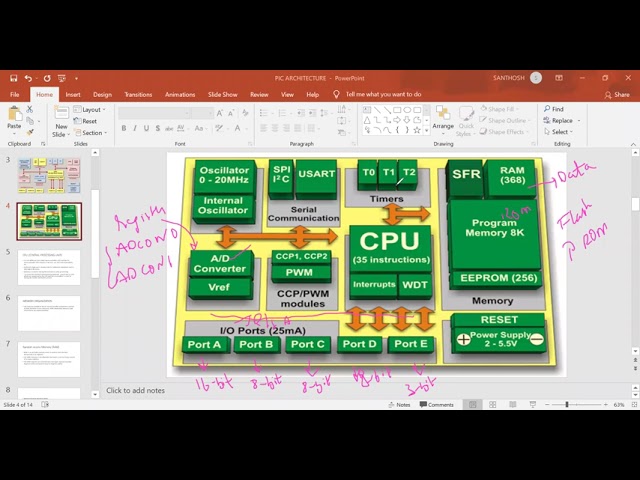Toggle Underline formatting
This screenshot has height=480, width=640.
pos(146,128)
